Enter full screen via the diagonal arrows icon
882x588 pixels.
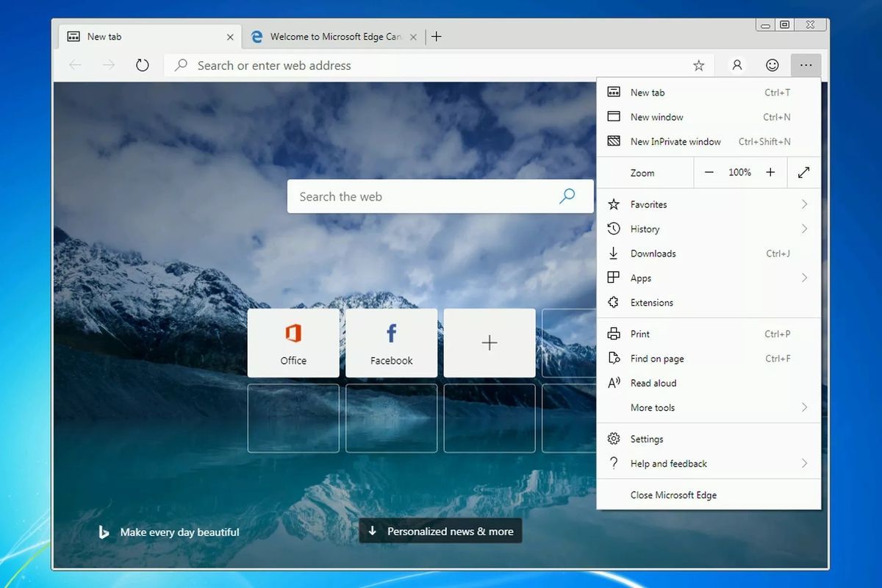click(803, 172)
